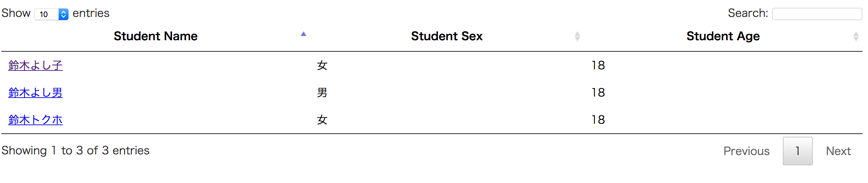Click the Student Sex sort arrows icon
868x183 pixels.
tap(577, 36)
